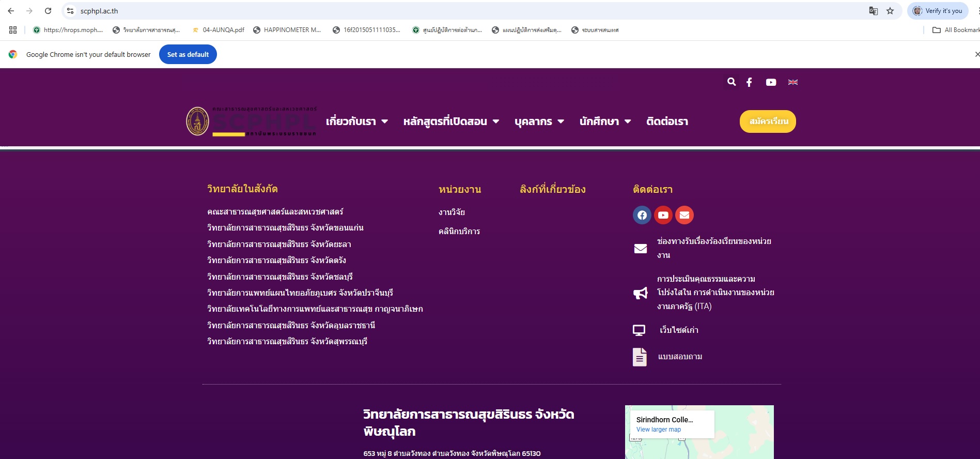Expand the บุคลากร dropdown menu
The height and width of the screenshot is (459, 980).
click(539, 121)
